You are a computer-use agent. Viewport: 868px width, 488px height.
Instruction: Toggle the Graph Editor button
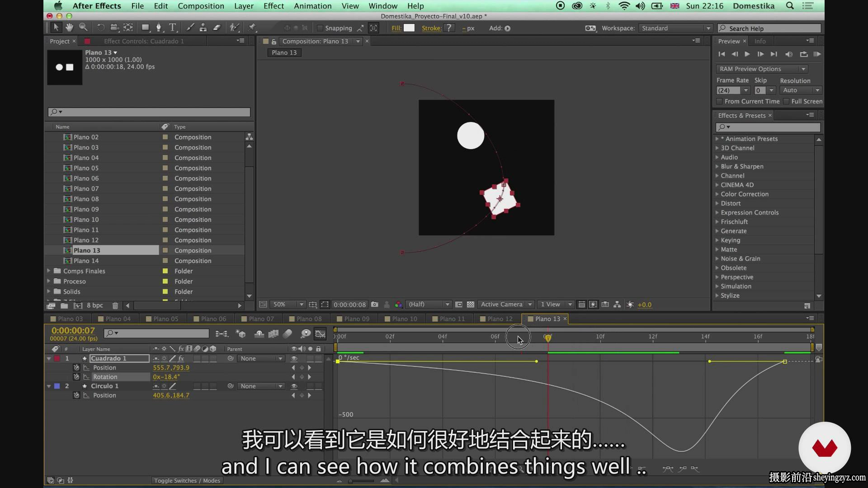[320, 334]
